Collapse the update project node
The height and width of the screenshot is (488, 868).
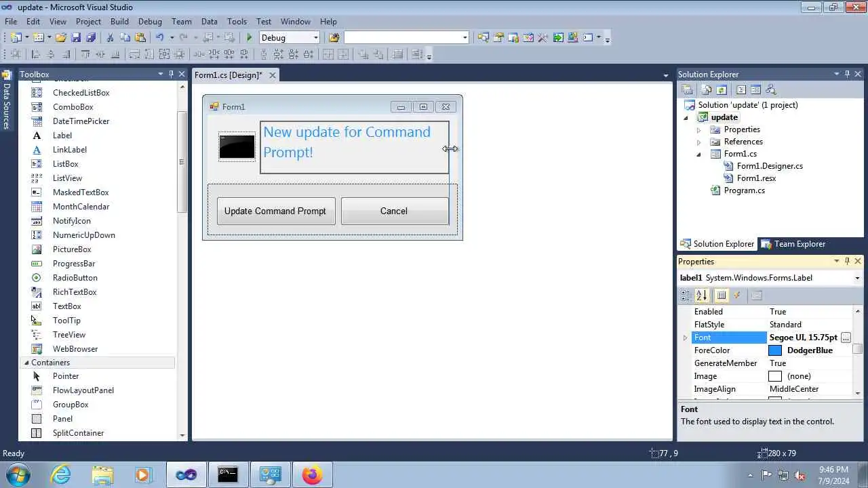[687, 117]
